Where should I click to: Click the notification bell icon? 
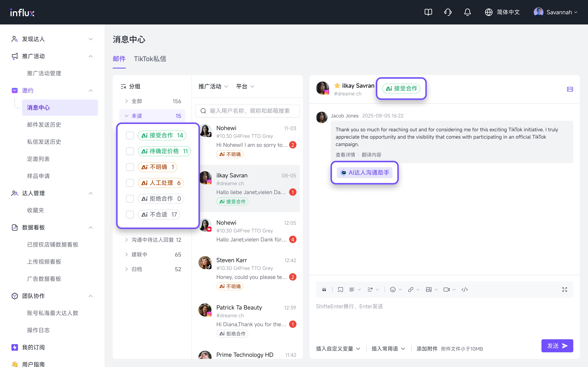pos(467,12)
